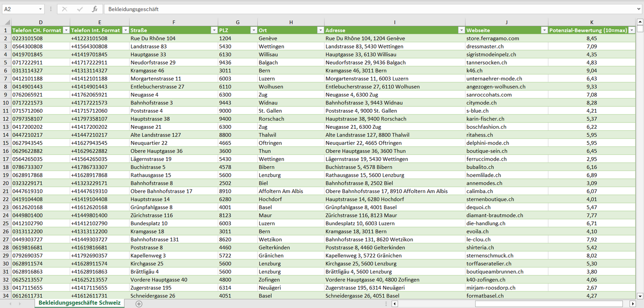
Task: Click the Enter checkmark icon in formula bar
Action: [x=80, y=9]
